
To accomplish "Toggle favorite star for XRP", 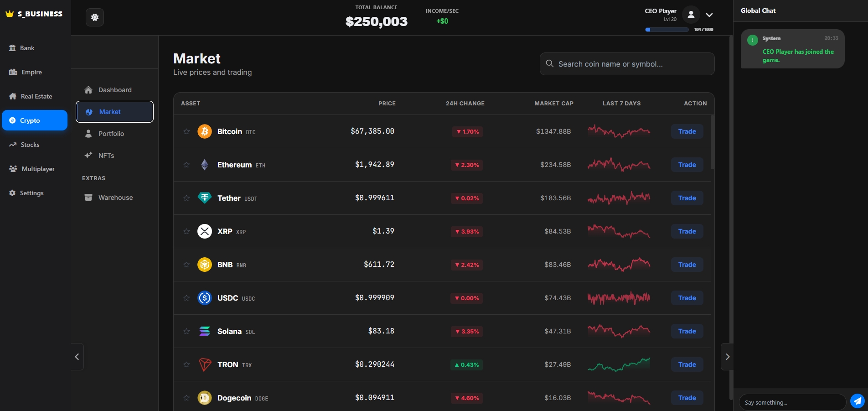I will 186,231.
